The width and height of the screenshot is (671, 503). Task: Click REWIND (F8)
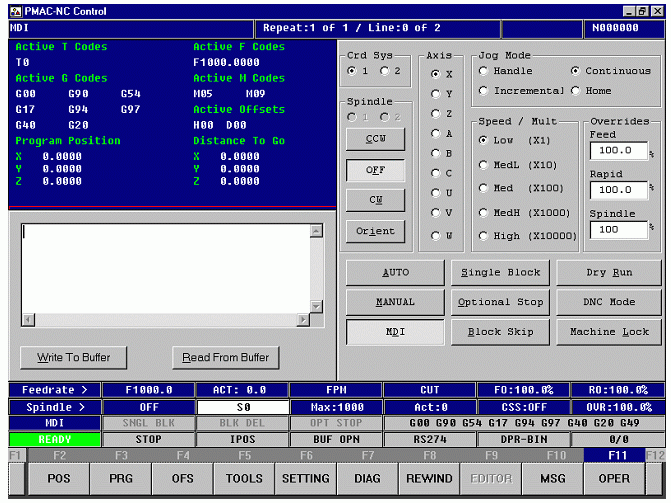click(429, 479)
